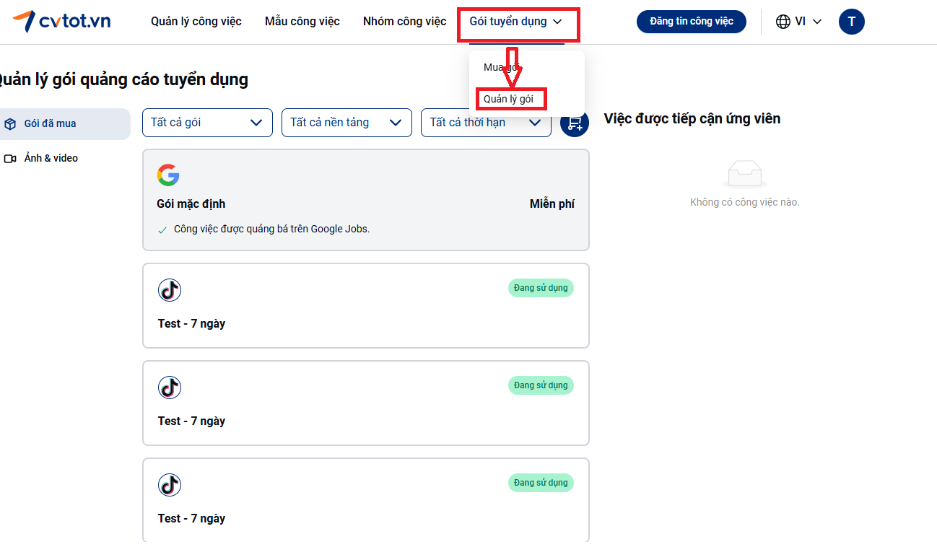
Task: Open 'Mẫu công việc' in navigation
Action: tap(302, 22)
